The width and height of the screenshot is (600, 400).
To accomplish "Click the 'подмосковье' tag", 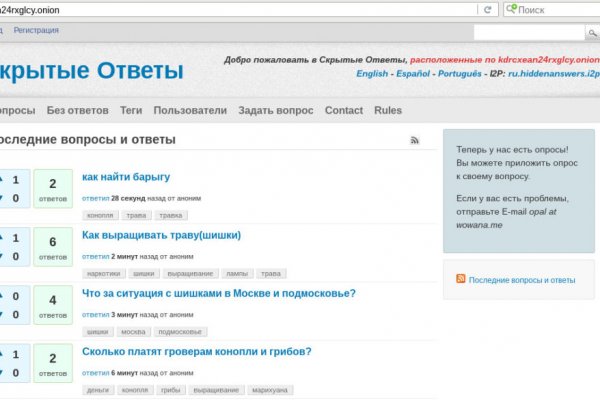I will tap(180, 332).
